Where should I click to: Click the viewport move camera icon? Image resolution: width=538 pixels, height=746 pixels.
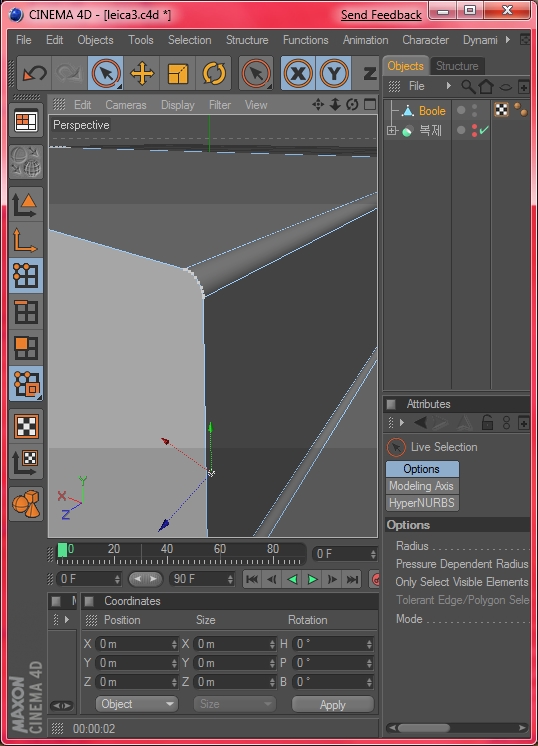[318, 104]
